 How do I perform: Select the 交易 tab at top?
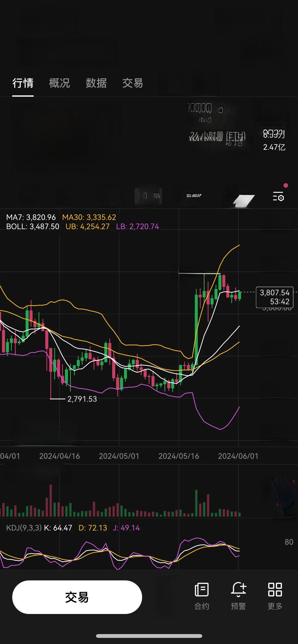pyautogui.click(x=132, y=83)
